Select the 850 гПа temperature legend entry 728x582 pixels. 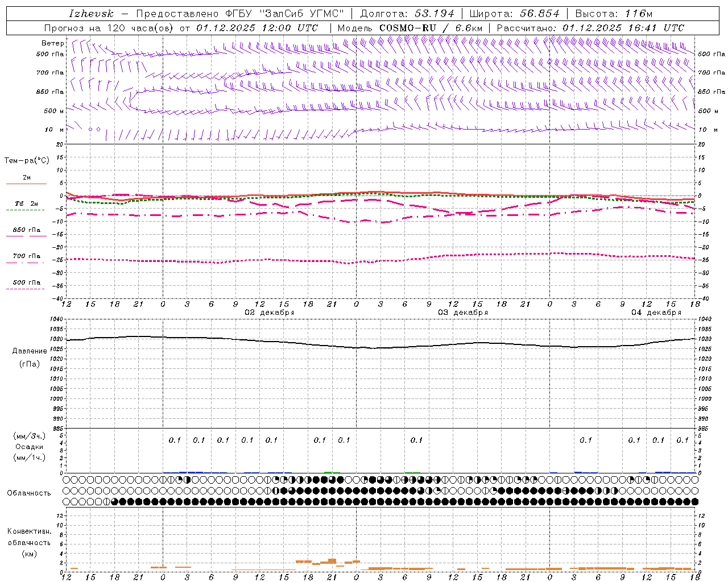pos(26,230)
